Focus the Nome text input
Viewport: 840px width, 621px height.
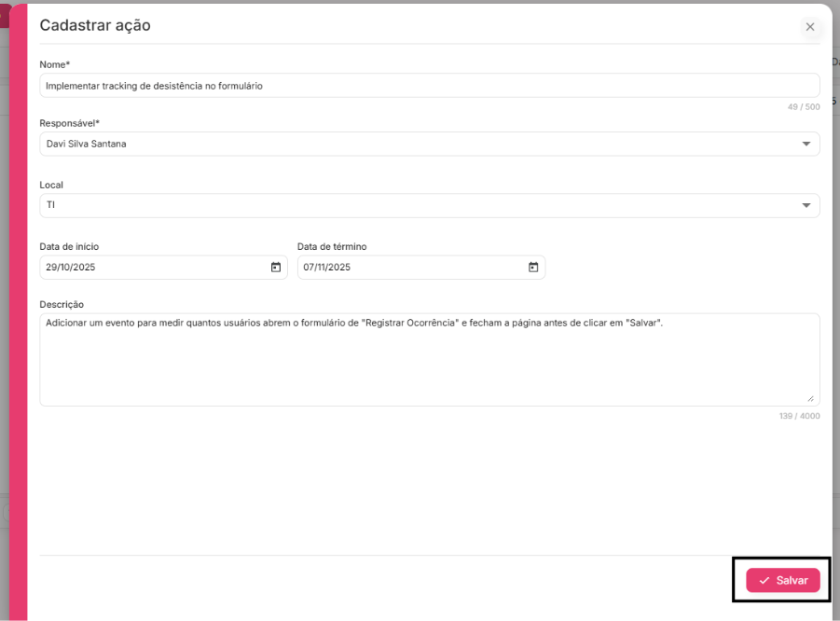429,86
